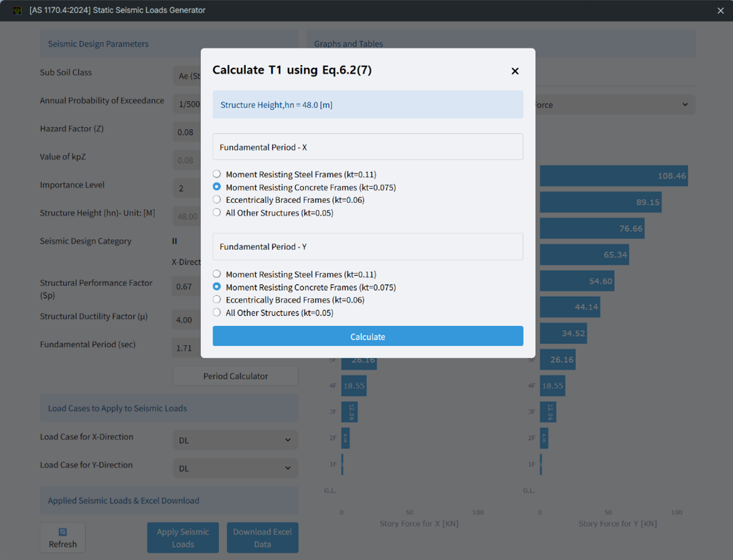Viewport: 733px width, 560px height.
Task: Select Moment Resisting Steel Frames for X
Action: click(x=217, y=174)
